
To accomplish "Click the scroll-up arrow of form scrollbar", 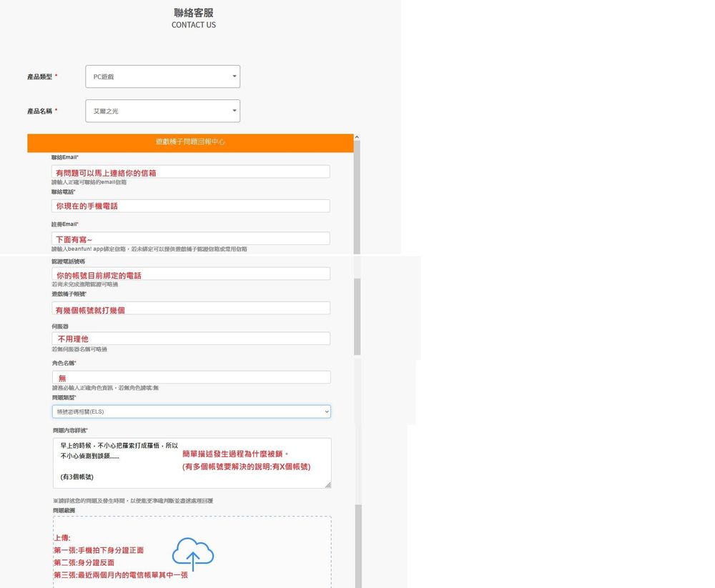I will 357,137.
